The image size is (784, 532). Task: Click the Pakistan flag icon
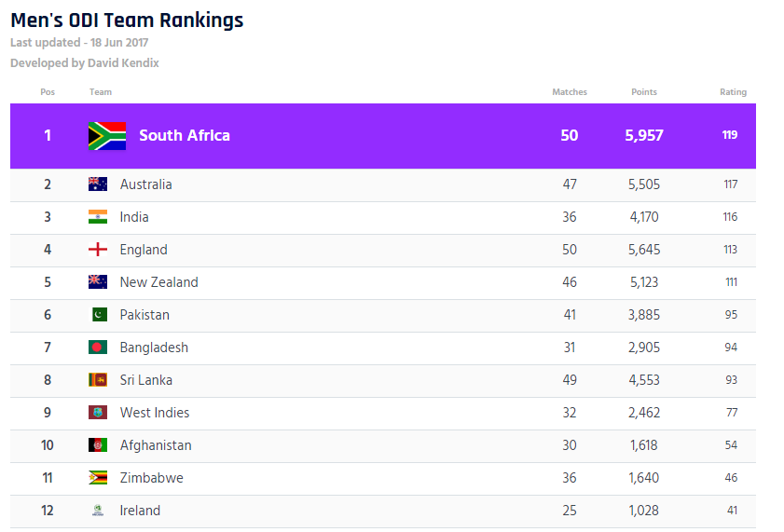click(x=98, y=315)
